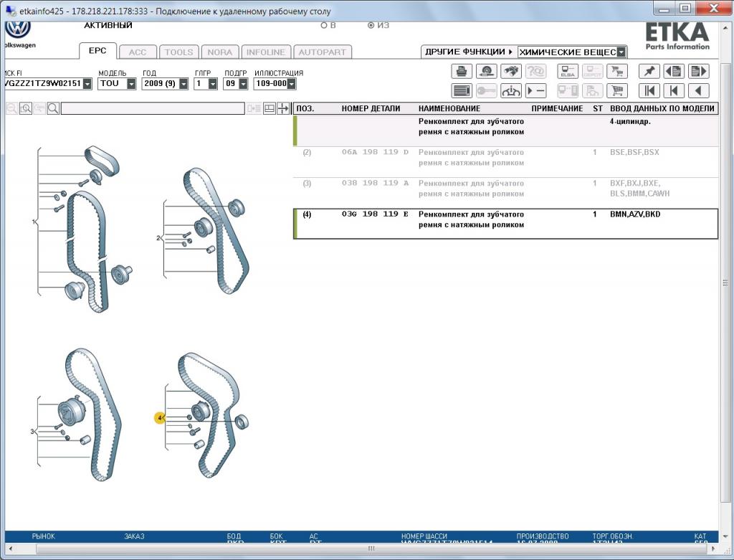
Task: Click the Volkswagen logo
Action: click(18, 29)
